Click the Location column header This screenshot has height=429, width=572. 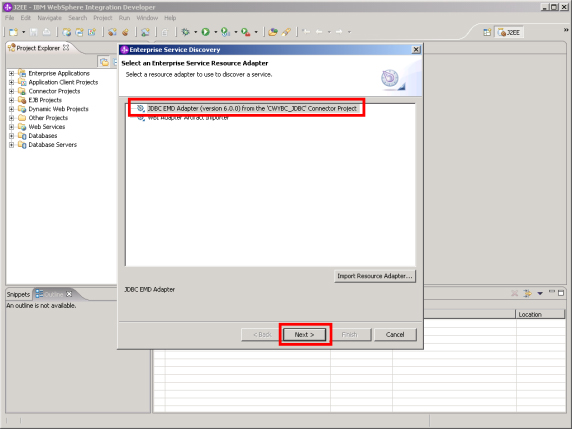540,314
